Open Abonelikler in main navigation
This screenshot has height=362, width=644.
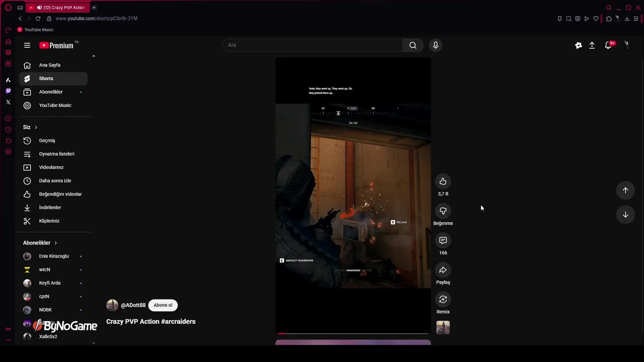[x=53, y=92]
